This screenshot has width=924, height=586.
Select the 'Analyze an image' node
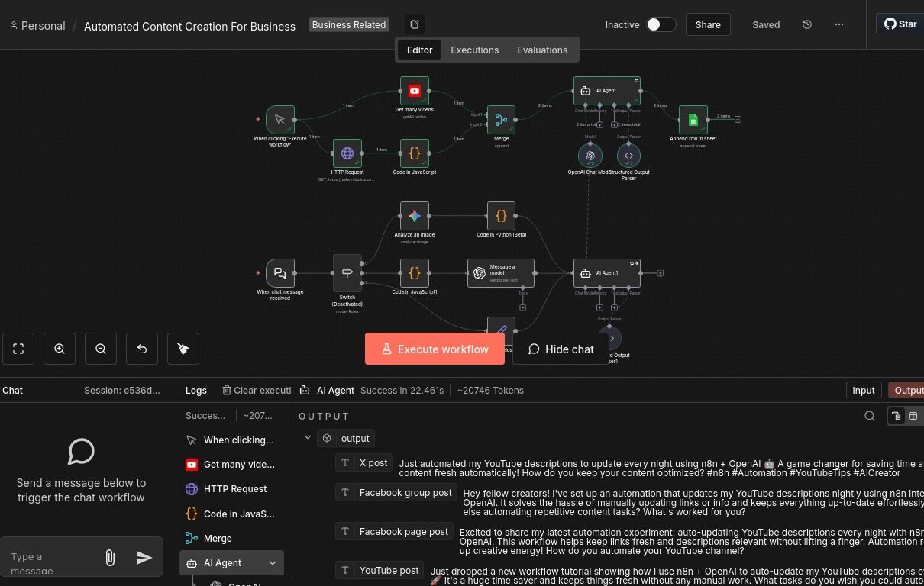click(x=415, y=216)
